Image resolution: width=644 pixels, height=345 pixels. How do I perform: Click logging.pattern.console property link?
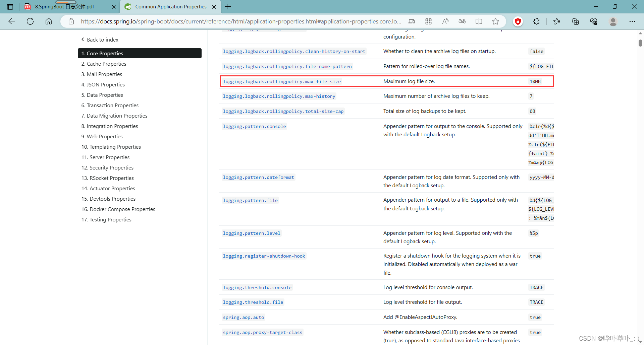254,126
